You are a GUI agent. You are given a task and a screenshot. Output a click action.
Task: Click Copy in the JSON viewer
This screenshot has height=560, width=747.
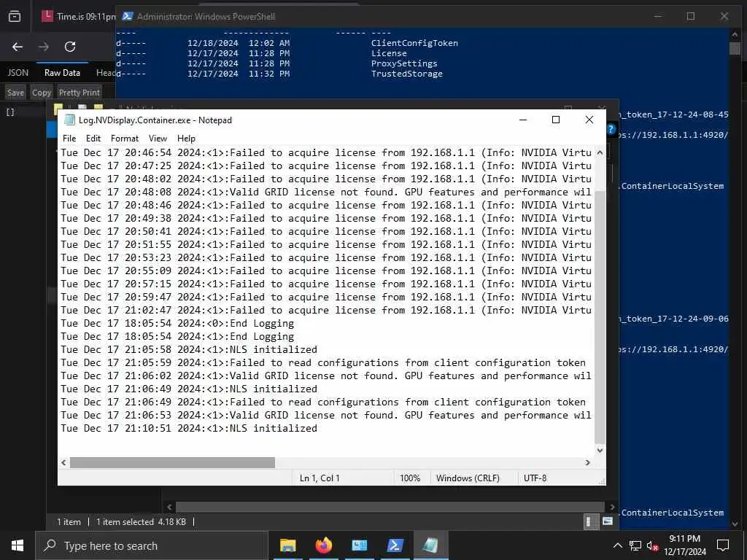(x=42, y=93)
